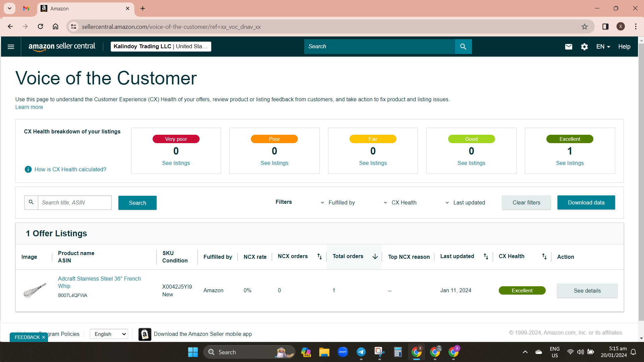
Task: Sort by Total orders down arrow
Action: [375, 256]
